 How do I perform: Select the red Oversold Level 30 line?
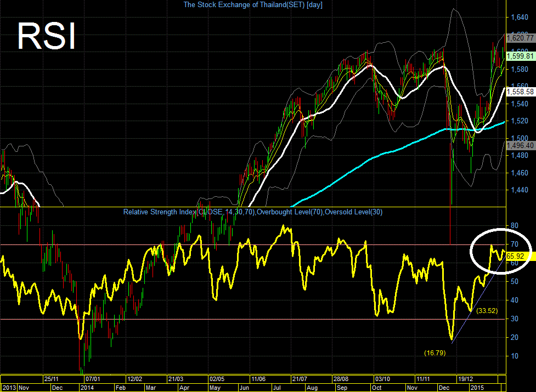click(252, 320)
